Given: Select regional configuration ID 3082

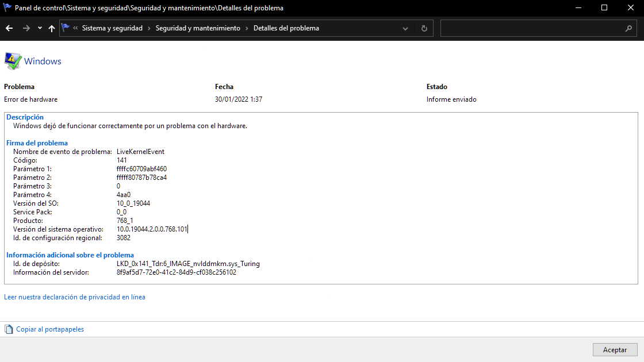Looking at the screenshot, I should pos(124,238).
